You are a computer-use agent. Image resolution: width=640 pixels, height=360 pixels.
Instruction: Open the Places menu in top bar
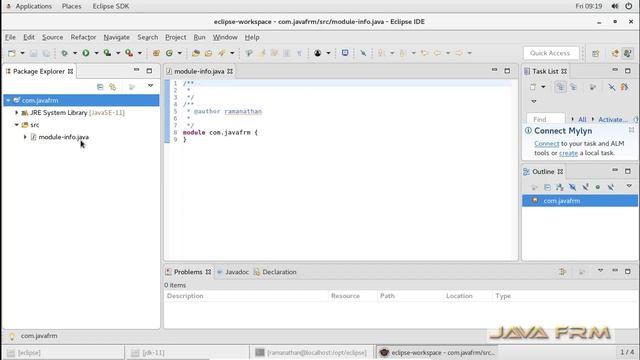point(71,6)
